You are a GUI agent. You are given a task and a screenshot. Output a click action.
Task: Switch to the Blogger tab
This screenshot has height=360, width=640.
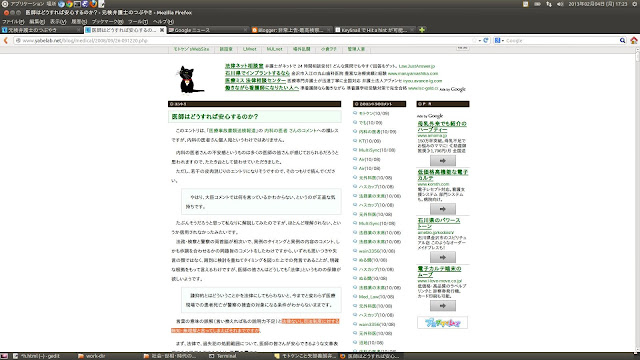(291, 30)
